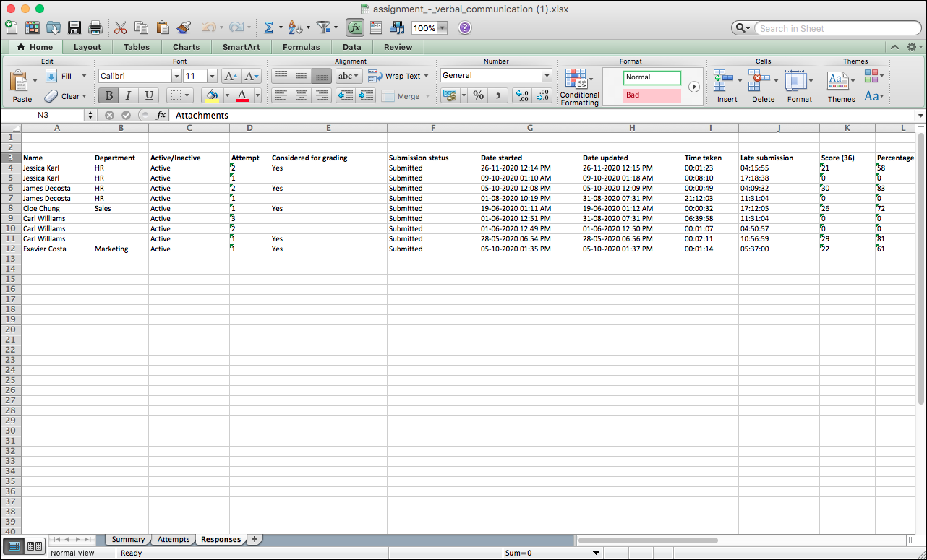Open the Charts ribbon tab
Image resolution: width=927 pixels, height=560 pixels.
[187, 47]
